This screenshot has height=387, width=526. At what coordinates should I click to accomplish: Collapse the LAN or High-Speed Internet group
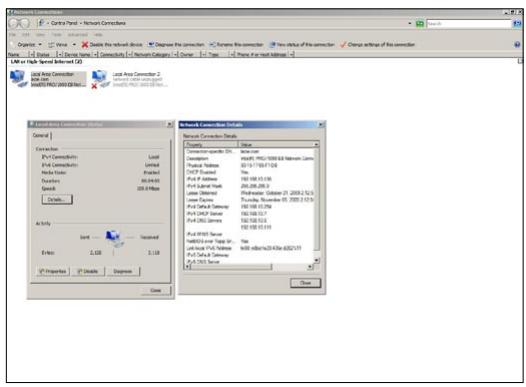pyautogui.click(x=520, y=62)
